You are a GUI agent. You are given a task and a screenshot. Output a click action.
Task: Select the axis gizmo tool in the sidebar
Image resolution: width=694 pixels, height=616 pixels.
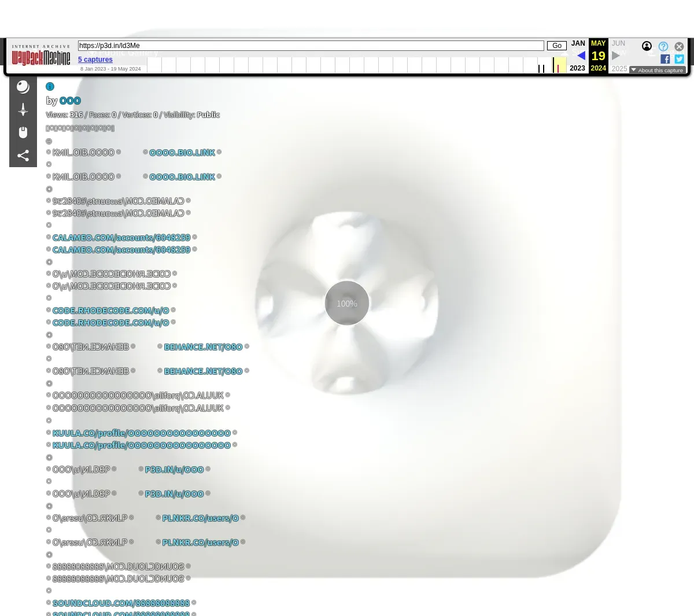click(23, 109)
